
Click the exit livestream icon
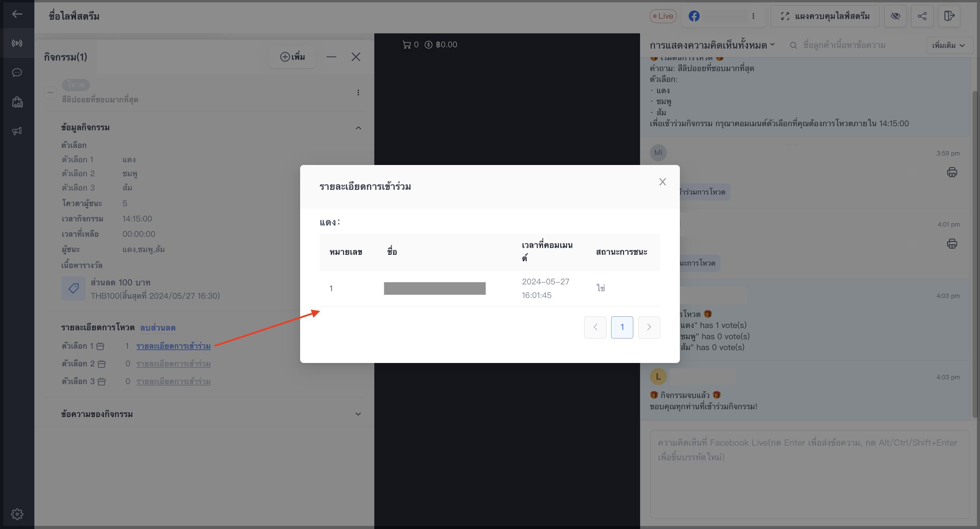pyautogui.click(x=949, y=16)
